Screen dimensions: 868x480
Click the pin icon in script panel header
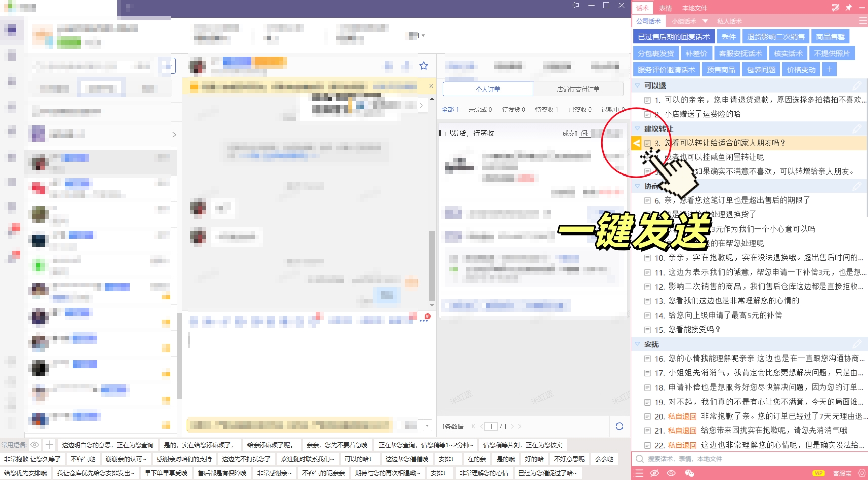click(849, 8)
